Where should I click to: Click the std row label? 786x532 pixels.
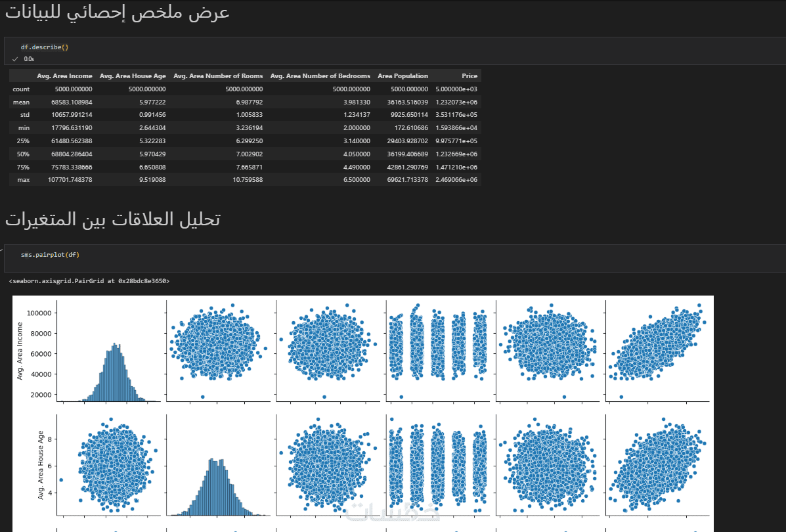(24, 115)
